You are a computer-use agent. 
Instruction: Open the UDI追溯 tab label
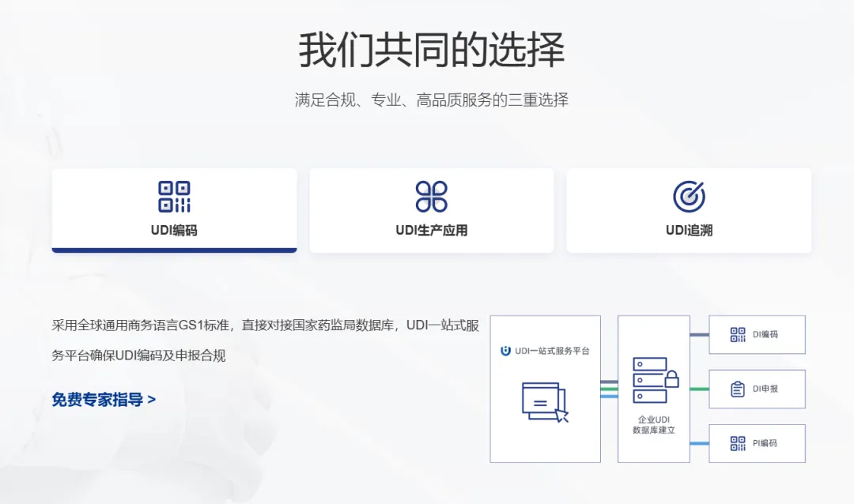(x=689, y=231)
